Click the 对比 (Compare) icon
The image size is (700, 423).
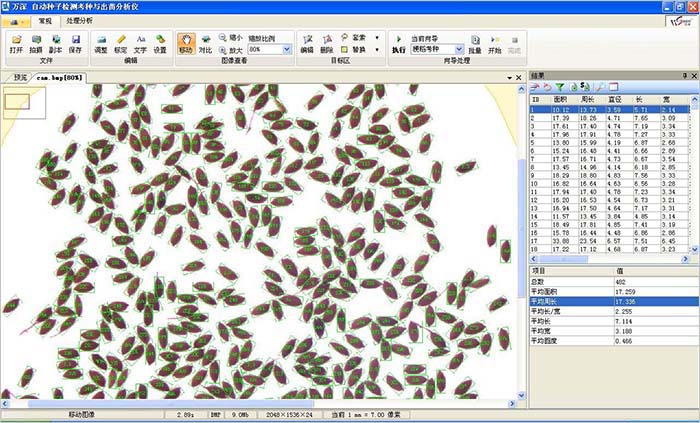coord(205,43)
